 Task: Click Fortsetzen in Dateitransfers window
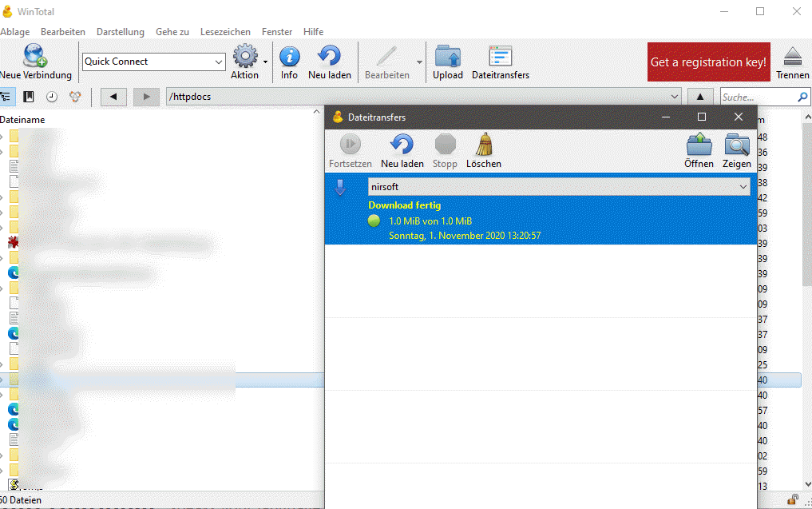350,151
